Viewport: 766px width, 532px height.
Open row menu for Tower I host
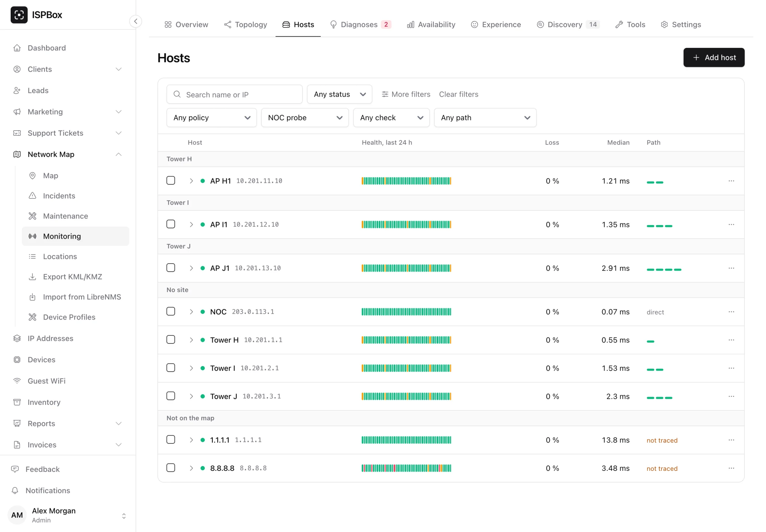click(x=731, y=368)
